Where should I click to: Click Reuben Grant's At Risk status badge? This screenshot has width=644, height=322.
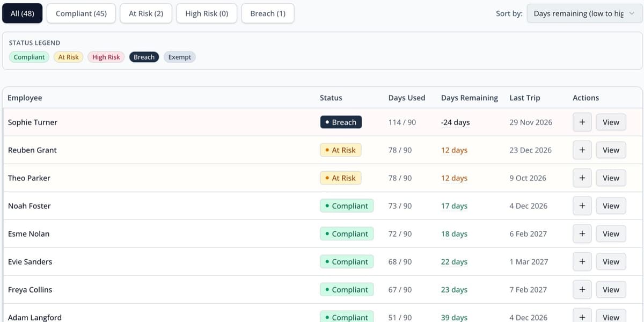pos(341,150)
